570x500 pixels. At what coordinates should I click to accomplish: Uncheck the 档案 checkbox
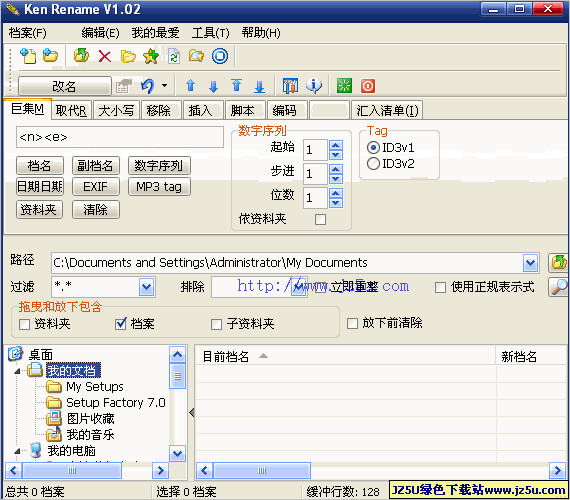point(120,324)
